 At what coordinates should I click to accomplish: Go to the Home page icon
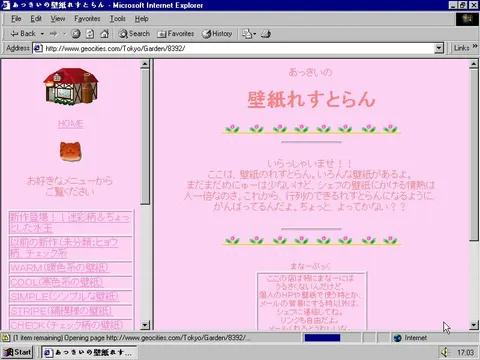105,34
